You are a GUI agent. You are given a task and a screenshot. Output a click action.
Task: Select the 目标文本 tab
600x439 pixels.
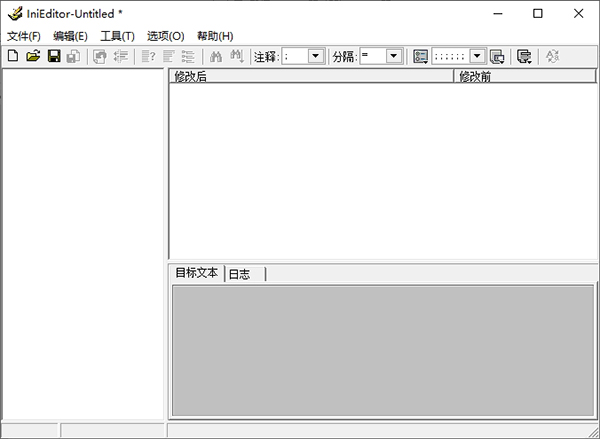coord(196,273)
